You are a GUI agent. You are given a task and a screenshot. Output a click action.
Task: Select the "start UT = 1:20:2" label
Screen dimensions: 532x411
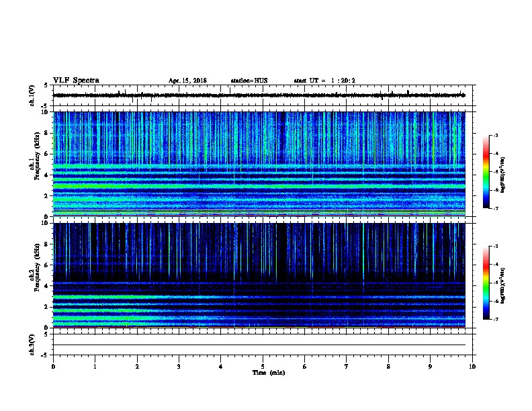[x=324, y=81]
